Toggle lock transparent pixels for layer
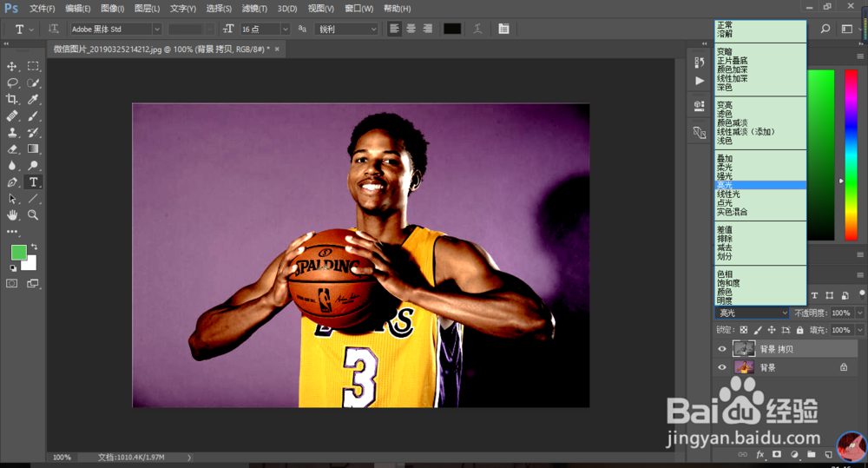 [744, 331]
